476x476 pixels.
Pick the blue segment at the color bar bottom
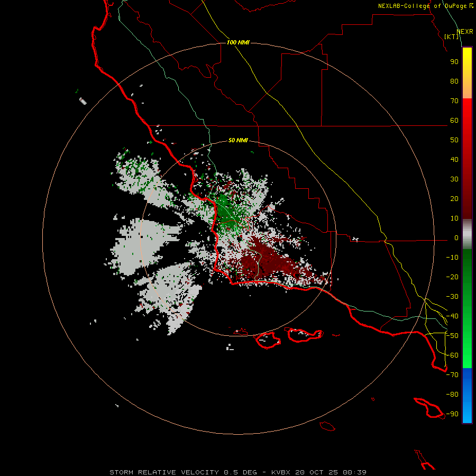click(467, 395)
